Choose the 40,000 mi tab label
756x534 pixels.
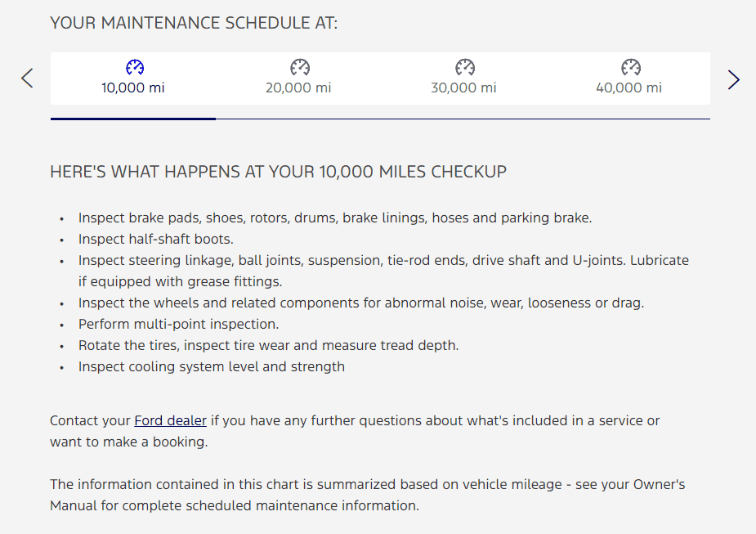pos(629,88)
